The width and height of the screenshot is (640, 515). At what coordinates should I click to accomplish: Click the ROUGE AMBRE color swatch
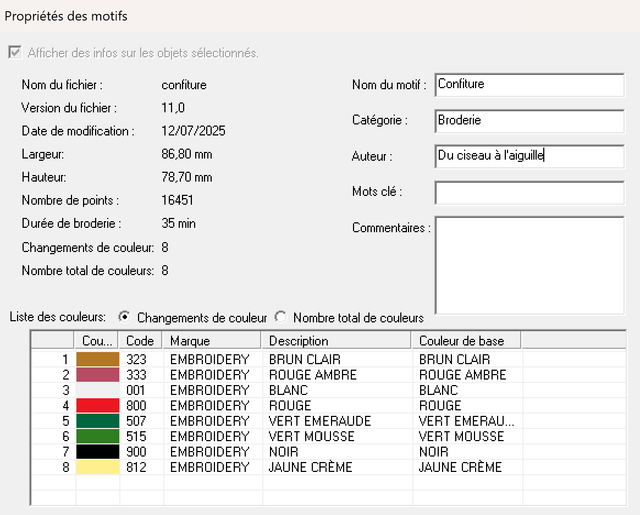(98, 375)
